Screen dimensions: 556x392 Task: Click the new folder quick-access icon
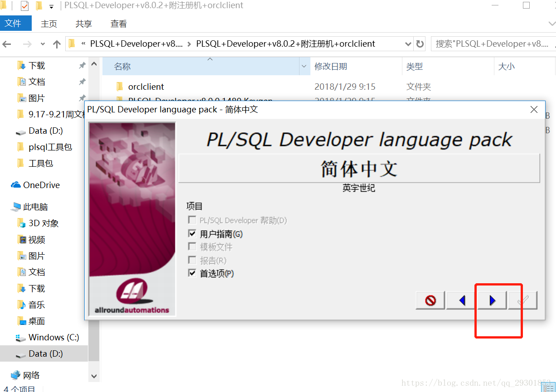click(39, 6)
